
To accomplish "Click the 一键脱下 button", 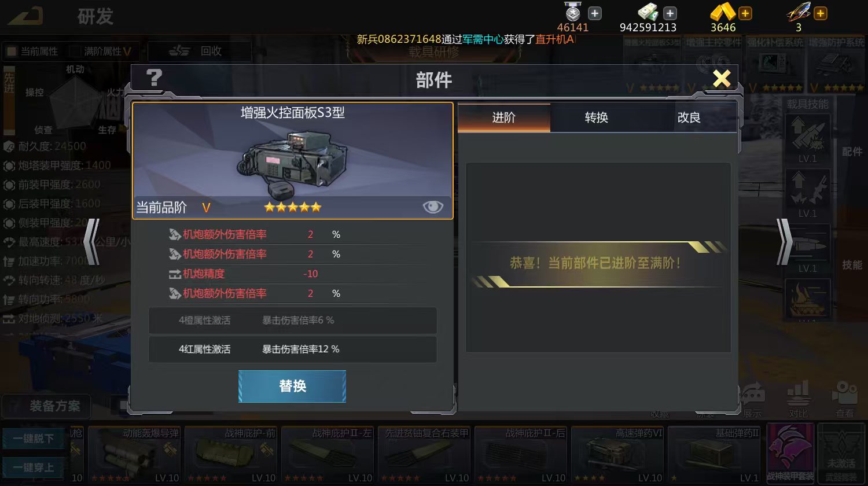I will coord(33,439).
